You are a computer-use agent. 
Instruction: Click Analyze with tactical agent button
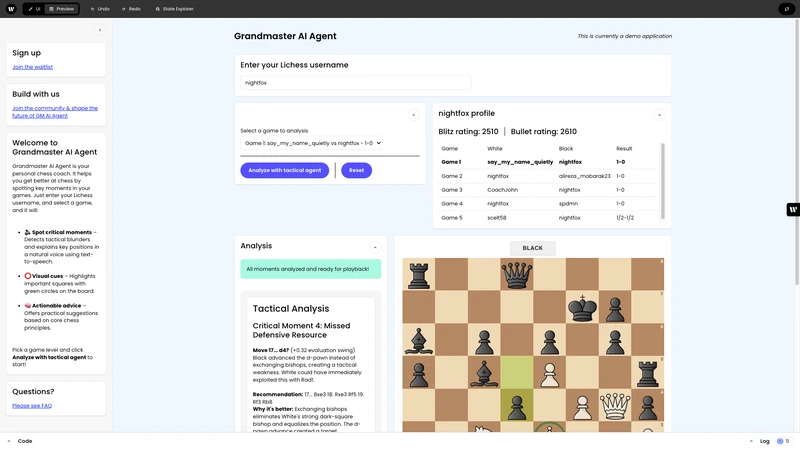point(285,171)
